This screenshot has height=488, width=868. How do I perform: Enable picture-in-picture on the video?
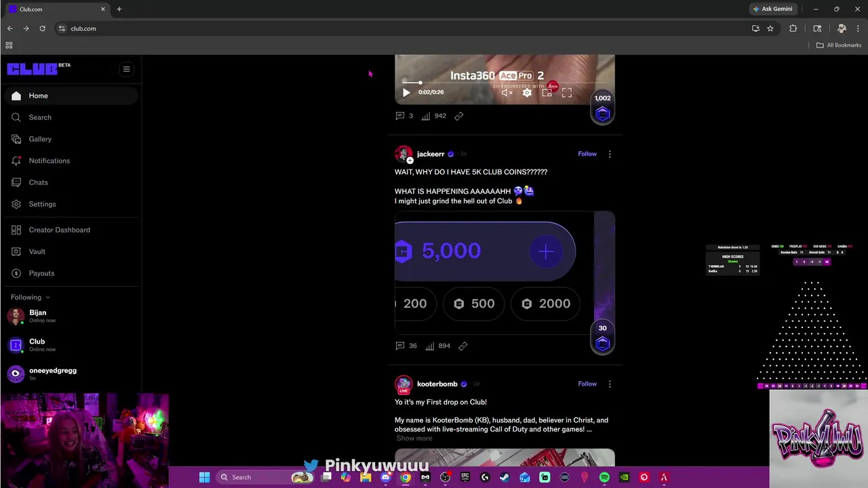(547, 92)
